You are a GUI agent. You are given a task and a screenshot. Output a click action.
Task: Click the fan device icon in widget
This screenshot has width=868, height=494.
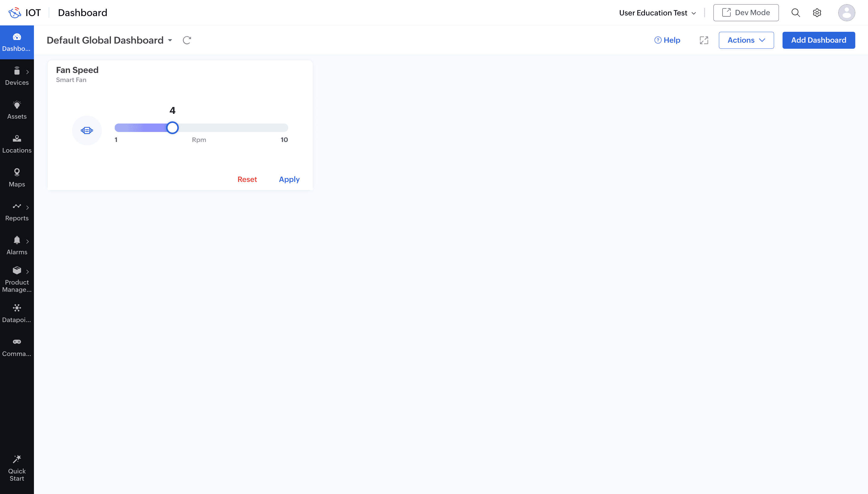click(87, 130)
